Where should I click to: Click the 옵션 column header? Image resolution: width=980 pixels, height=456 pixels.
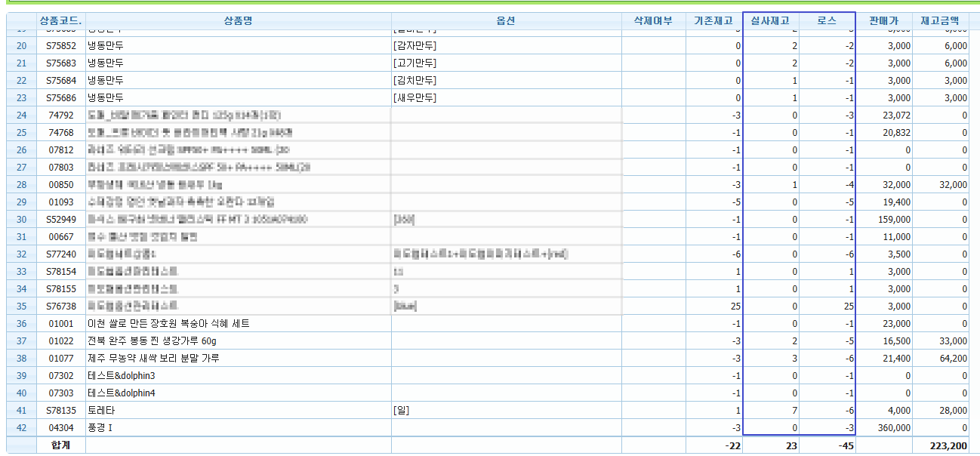505,21
